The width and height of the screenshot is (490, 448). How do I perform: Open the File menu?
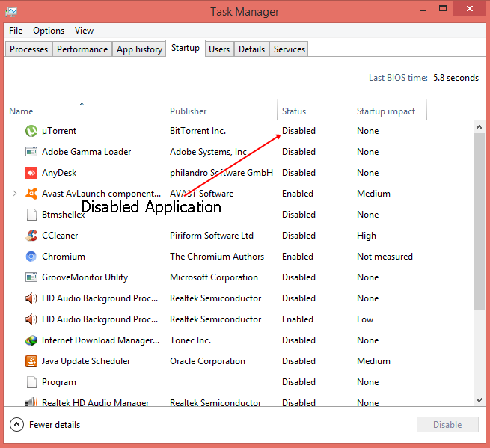pos(16,31)
